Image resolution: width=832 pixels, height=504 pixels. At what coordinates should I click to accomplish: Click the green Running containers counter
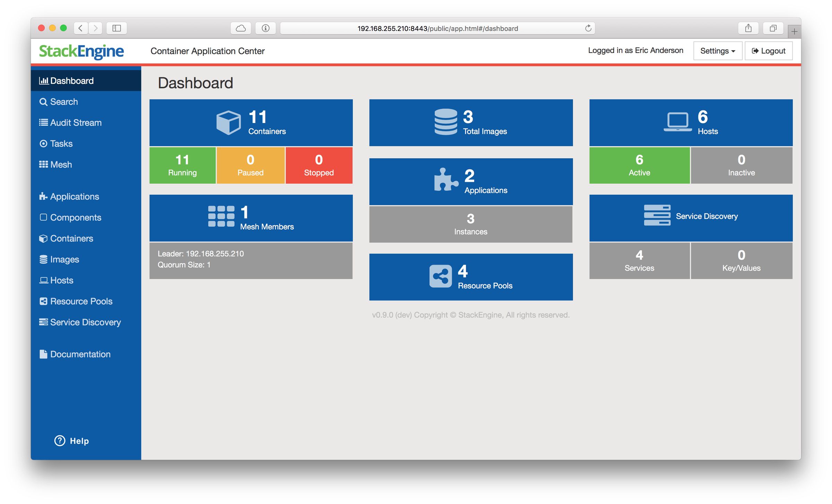182,165
